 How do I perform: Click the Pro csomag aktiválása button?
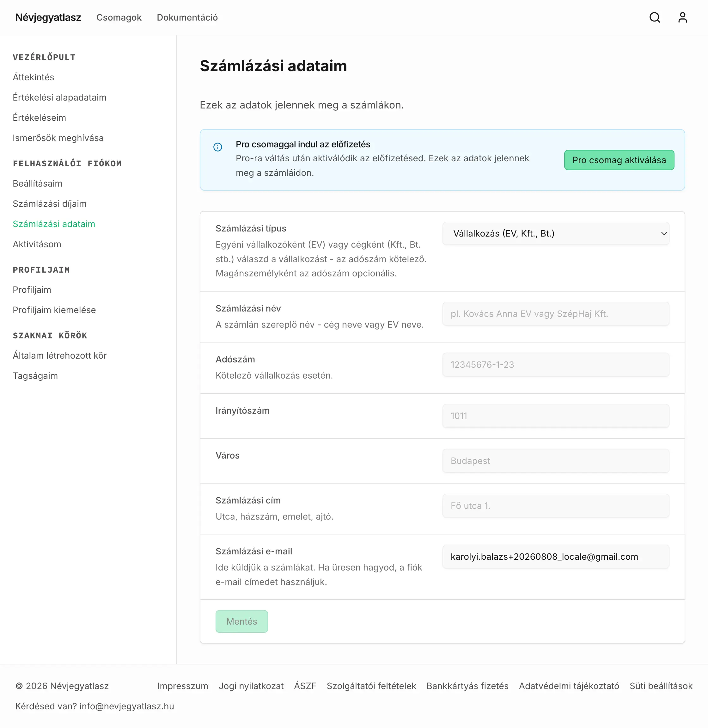tap(619, 160)
